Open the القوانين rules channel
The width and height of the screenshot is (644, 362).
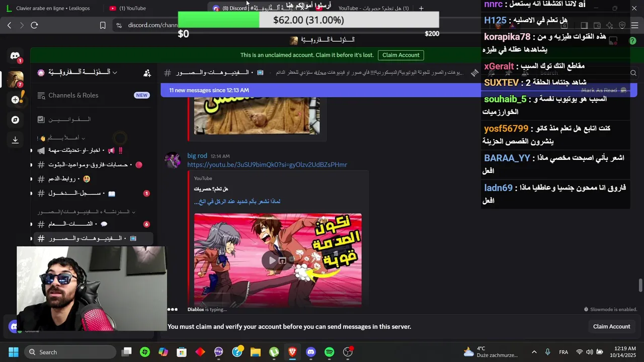pyautogui.click(x=93, y=119)
